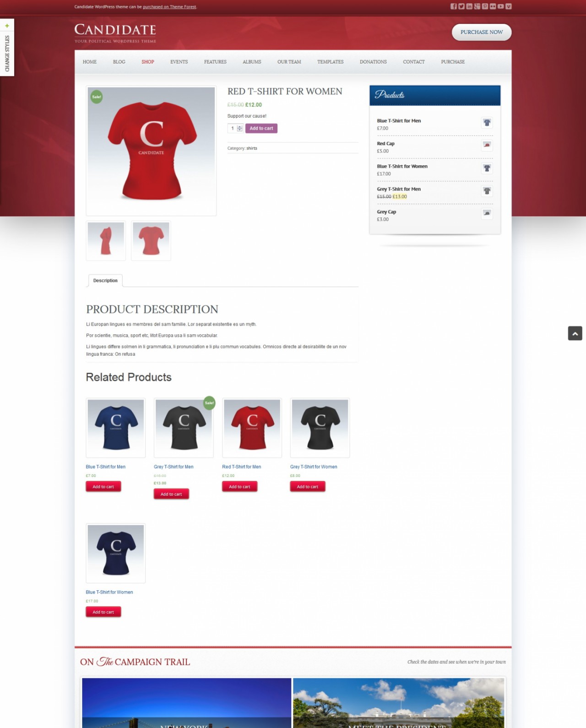Open the Donations menu item

click(373, 62)
